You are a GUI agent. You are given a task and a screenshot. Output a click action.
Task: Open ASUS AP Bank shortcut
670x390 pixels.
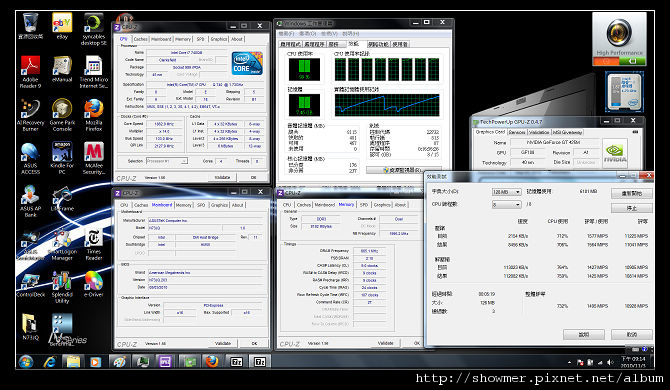click(30, 201)
